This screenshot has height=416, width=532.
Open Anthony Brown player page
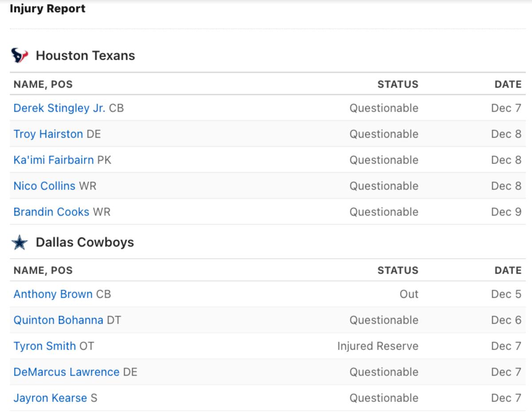coord(53,294)
